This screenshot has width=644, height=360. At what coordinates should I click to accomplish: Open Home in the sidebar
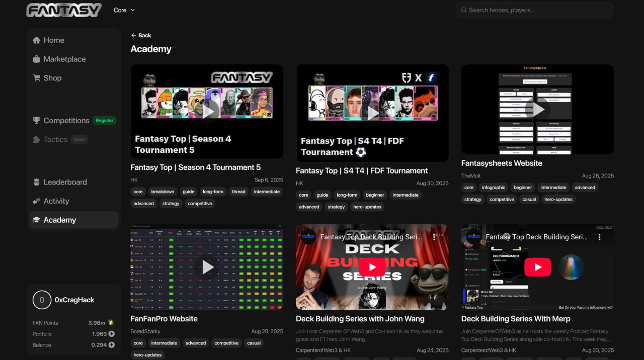point(73,40)
